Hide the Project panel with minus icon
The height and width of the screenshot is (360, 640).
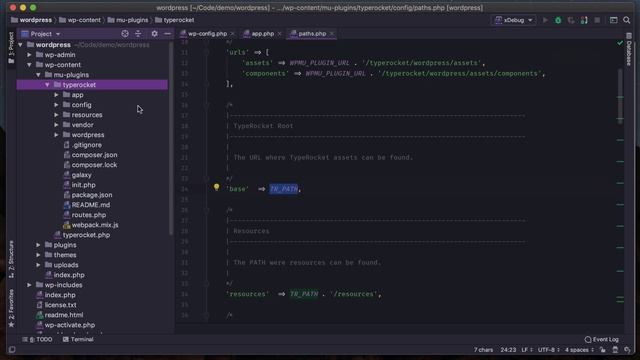(x=167, y=34)
